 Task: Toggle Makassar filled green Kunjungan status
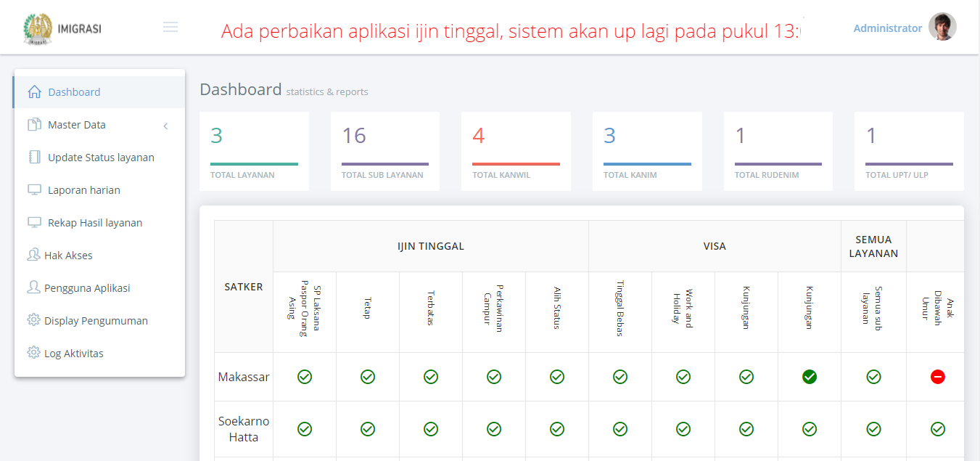point(810,377)
